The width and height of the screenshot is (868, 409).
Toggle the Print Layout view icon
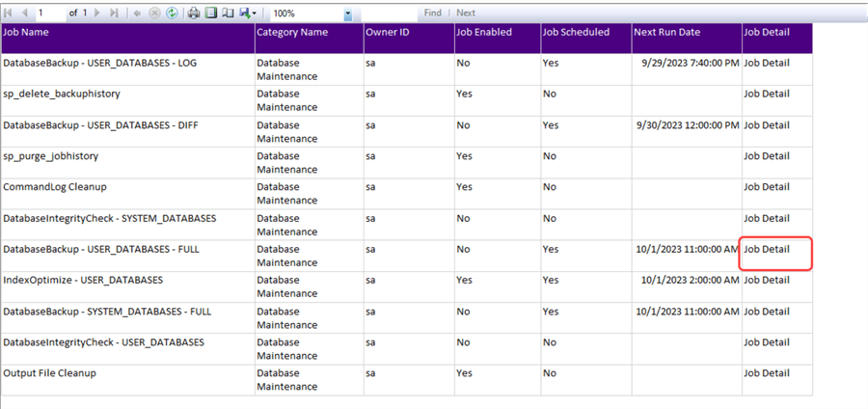point(211,13)
